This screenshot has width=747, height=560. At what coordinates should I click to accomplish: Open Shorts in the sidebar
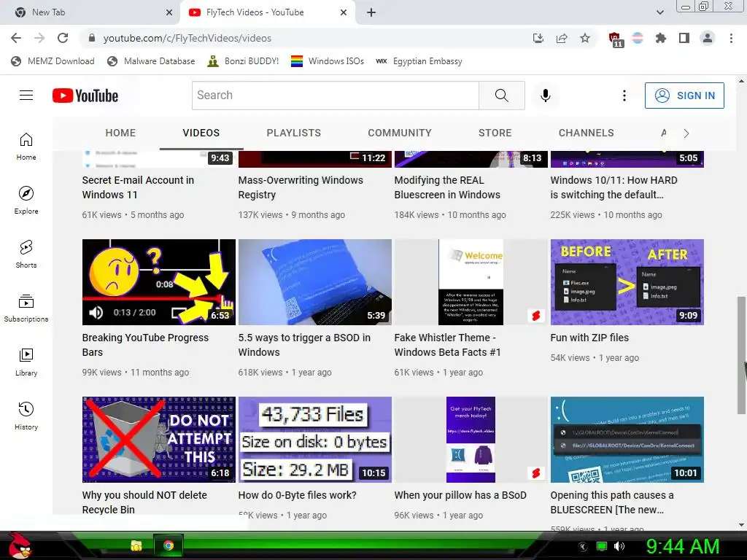pos(26,254)
